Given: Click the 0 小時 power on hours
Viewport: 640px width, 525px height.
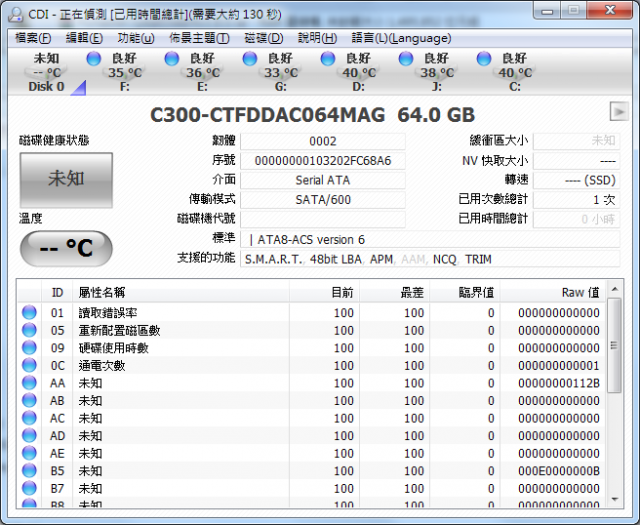Looking at the screenshot, I should point(576,219).
